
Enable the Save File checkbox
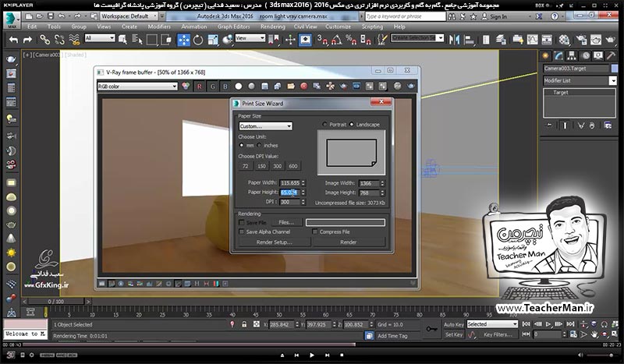pos(241,223)
